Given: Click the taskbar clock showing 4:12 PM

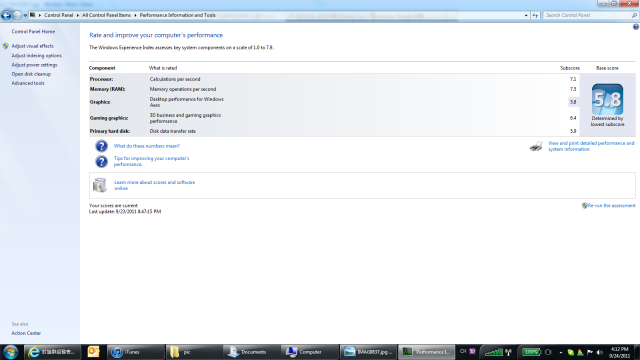Looking at the screenshot, I should [619, 352].
